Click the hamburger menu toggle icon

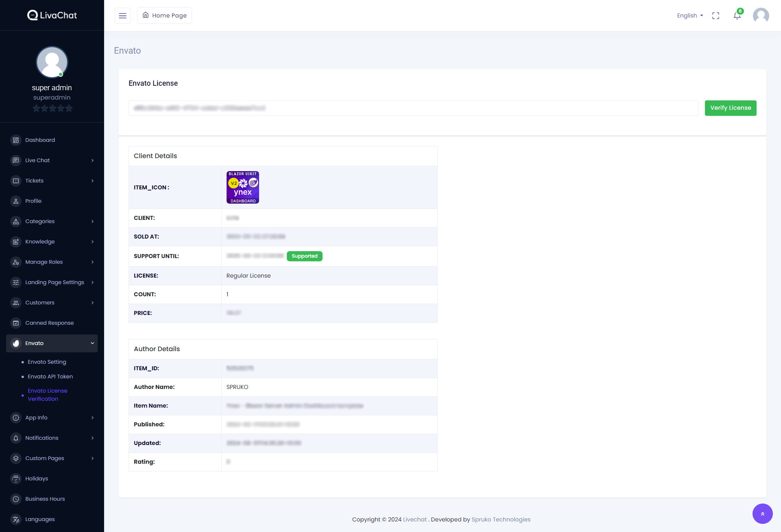(x=122, y=15)
